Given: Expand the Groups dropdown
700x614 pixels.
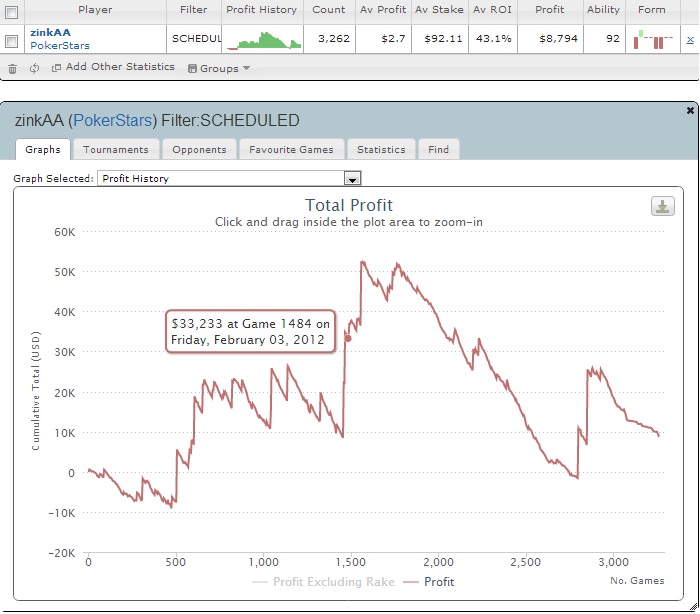Looking at the screenshot, I should 219,68.
